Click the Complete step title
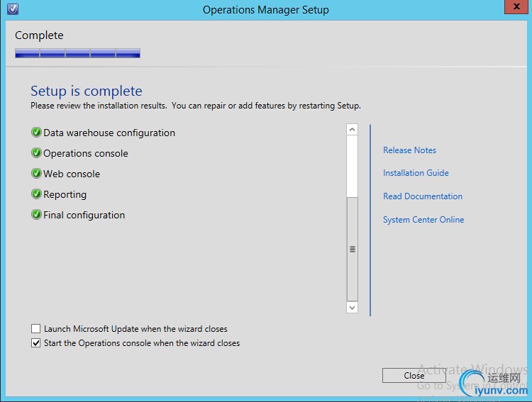Screen dimensions: 532x402 [x=39, y=35]
